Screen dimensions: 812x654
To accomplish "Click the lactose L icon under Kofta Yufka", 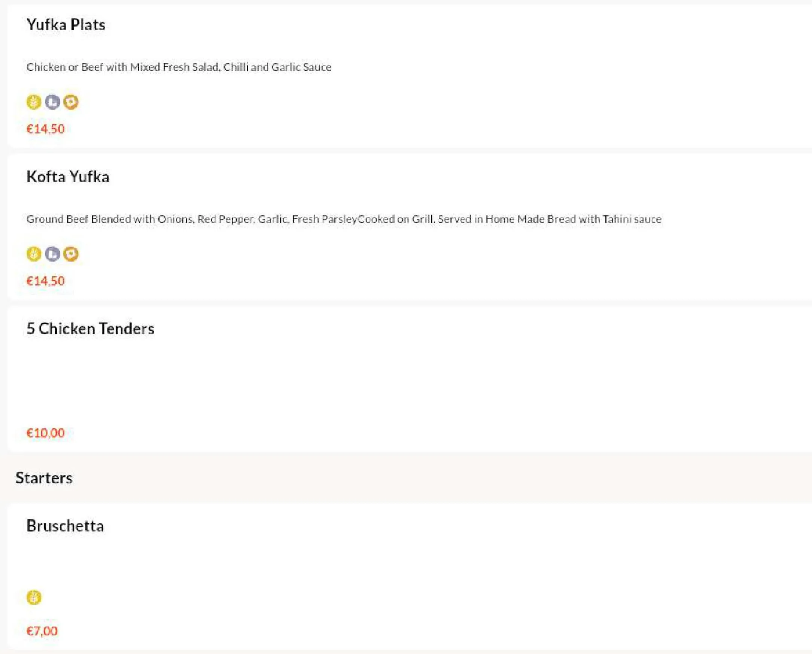I will [x=52, y=254].
